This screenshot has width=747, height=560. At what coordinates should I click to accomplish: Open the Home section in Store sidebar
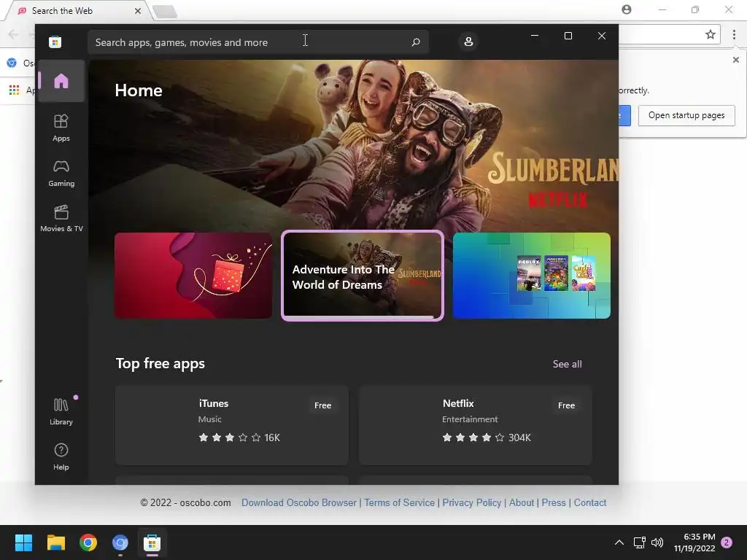(61, 81)
